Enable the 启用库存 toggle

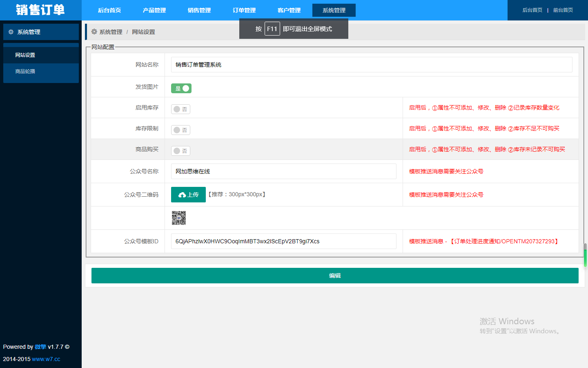180,109
